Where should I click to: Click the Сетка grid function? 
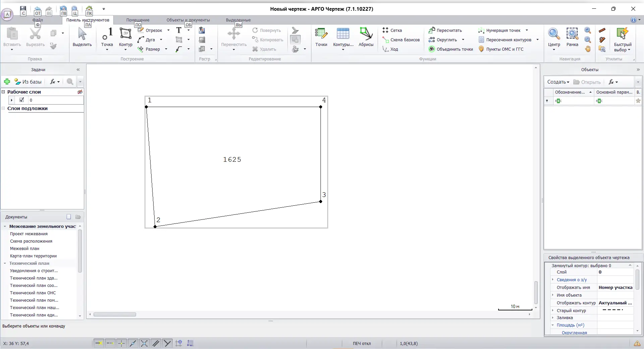pos(392,30)
